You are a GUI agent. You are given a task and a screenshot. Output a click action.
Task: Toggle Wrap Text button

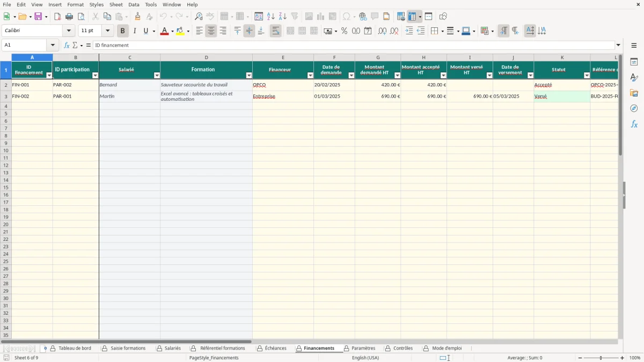tap(275, 31)
